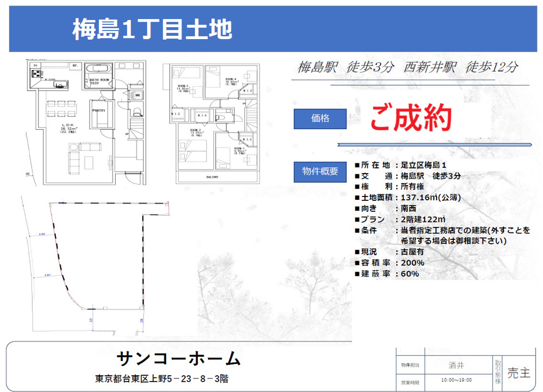Select the ROOM-3 bedroom on the upper plan
Image resolution: width=543 pixels, height=392 pixels.
pyautogui.click(x=184, y=85)
